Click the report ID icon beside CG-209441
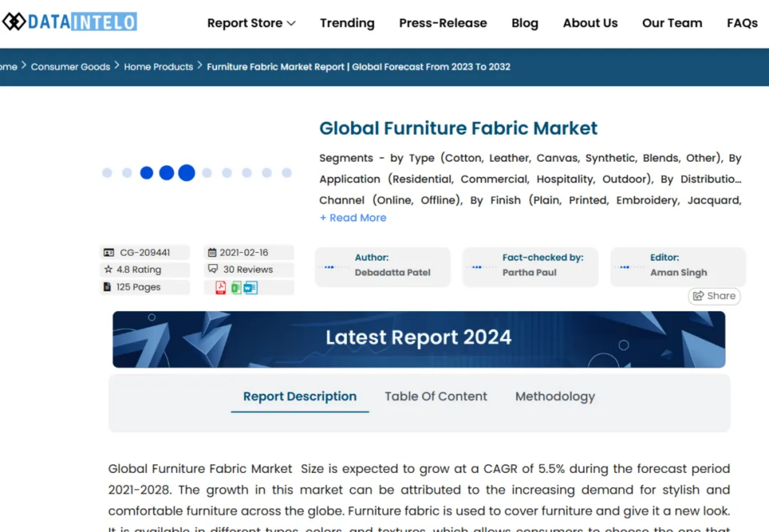The image size is (769, 532). pyautogui.click(x=109, y=252)
